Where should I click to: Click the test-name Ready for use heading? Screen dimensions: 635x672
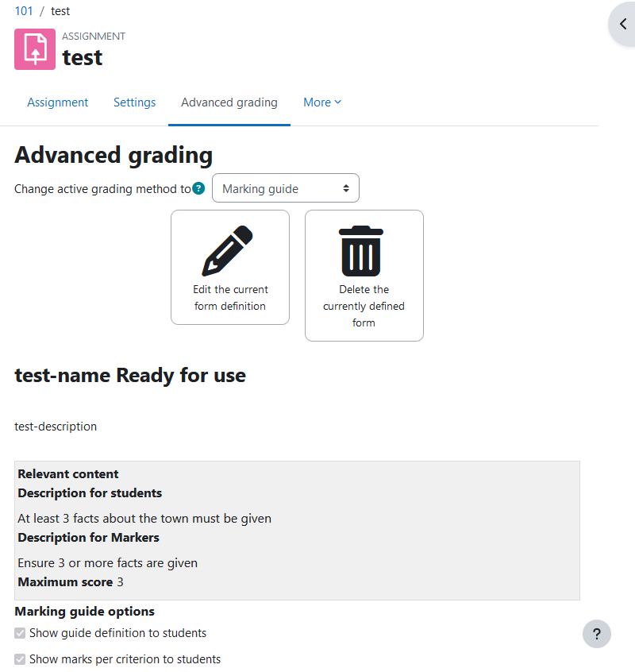coord(130,376)
